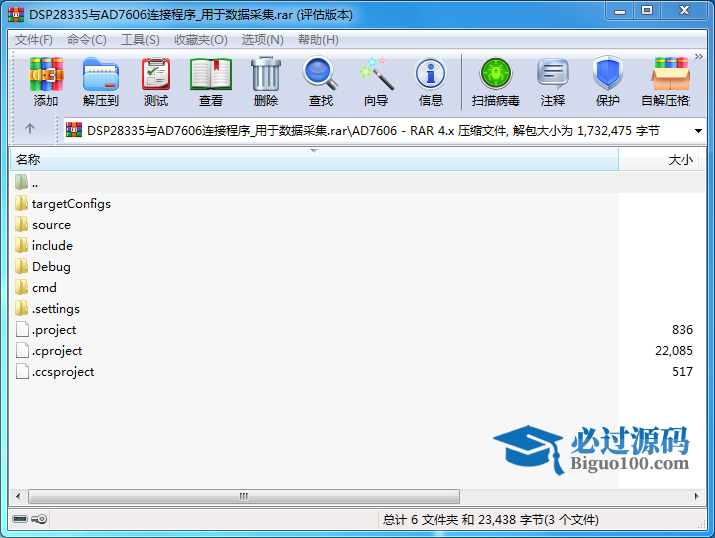Open the 选项(N) menu

(x=263, y=40)
